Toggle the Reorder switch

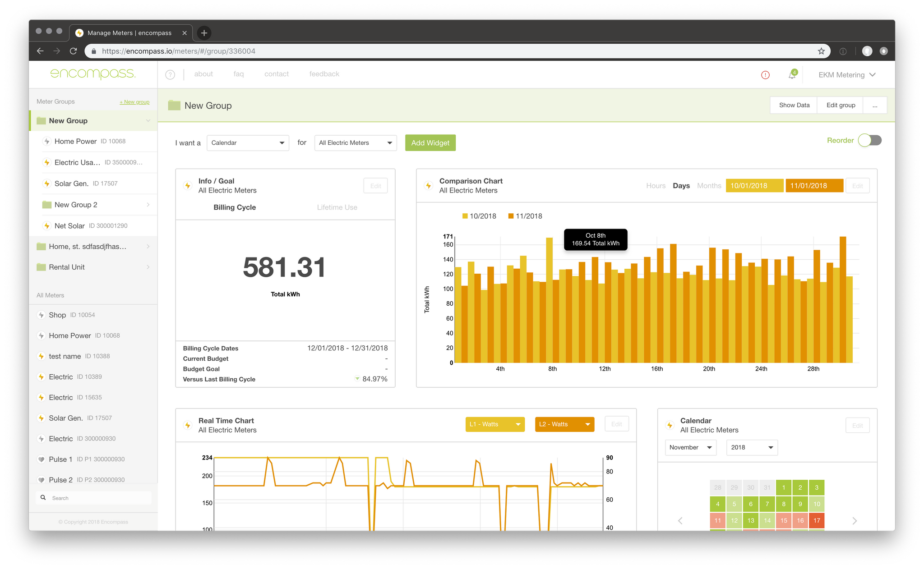tap(869, 140)
